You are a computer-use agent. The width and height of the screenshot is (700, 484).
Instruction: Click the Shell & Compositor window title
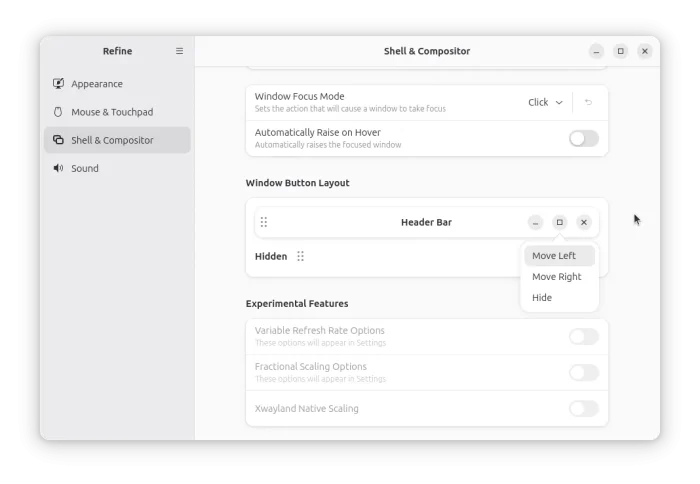click(x=427, y=51)
